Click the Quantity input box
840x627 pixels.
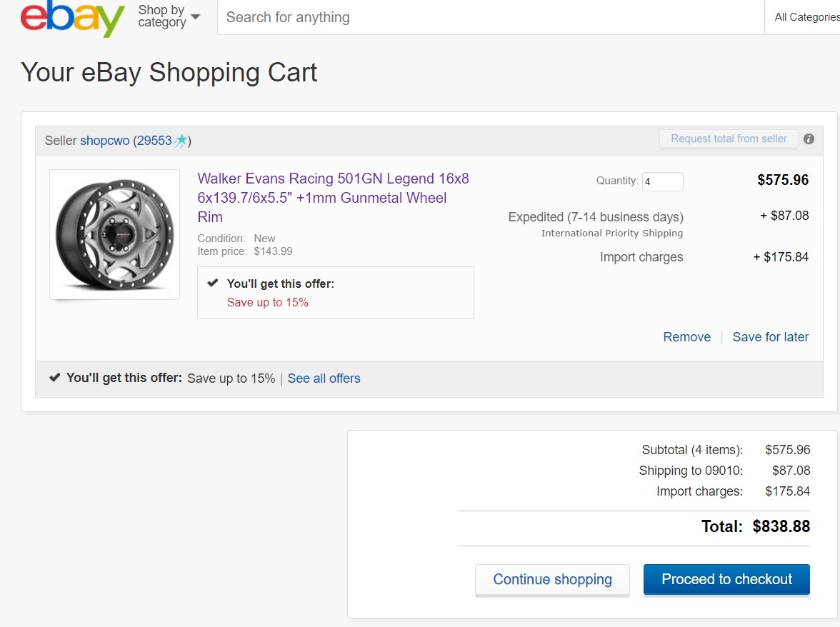point(663,181)
